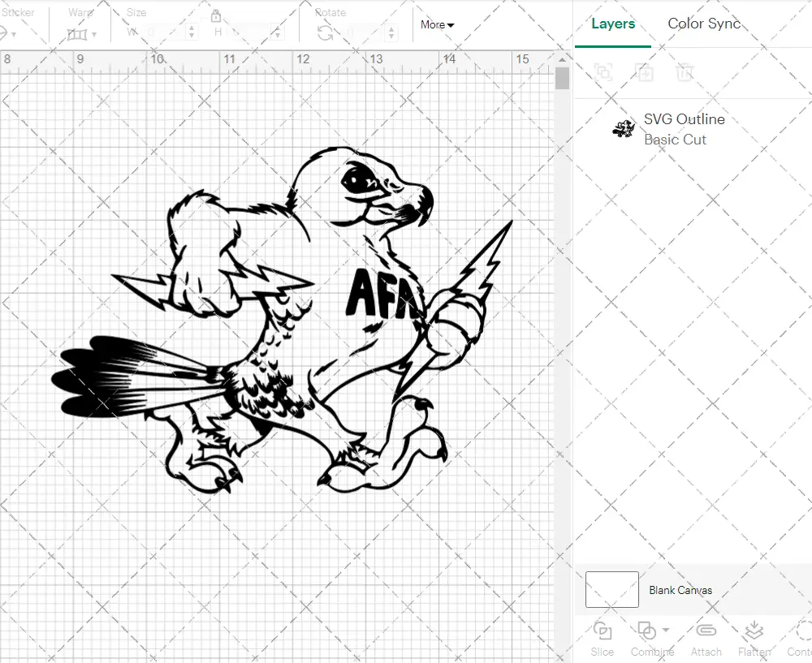Open the Sticker dropdown arrow

(x=13, y=32)
